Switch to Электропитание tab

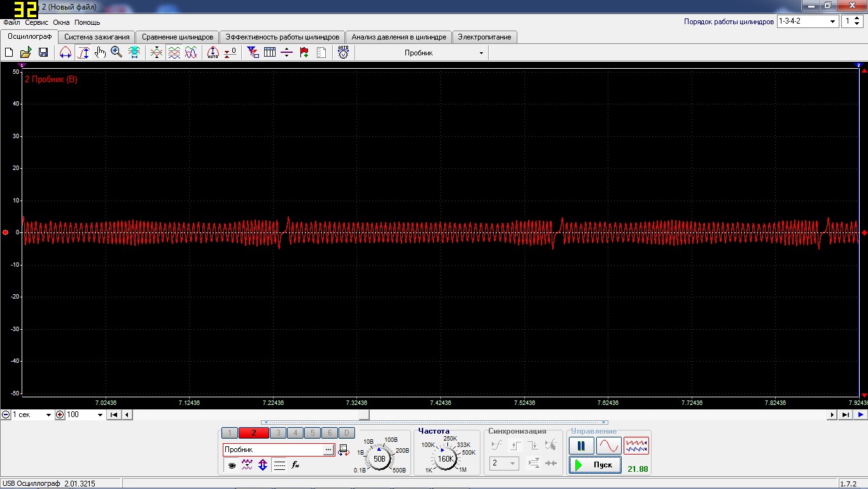pos(484,37)
